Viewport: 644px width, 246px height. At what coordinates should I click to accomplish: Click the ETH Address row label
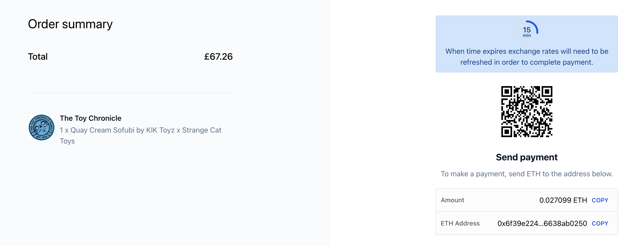[460, 223]
